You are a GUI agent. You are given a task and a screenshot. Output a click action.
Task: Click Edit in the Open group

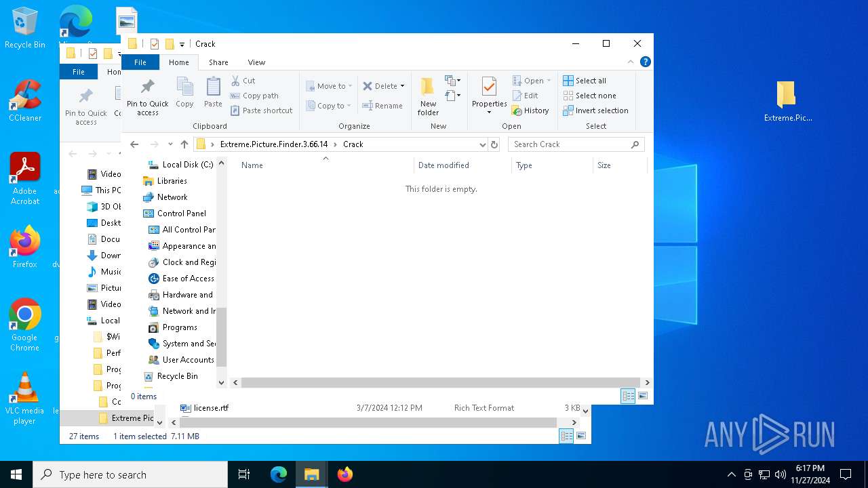point(526,96)
